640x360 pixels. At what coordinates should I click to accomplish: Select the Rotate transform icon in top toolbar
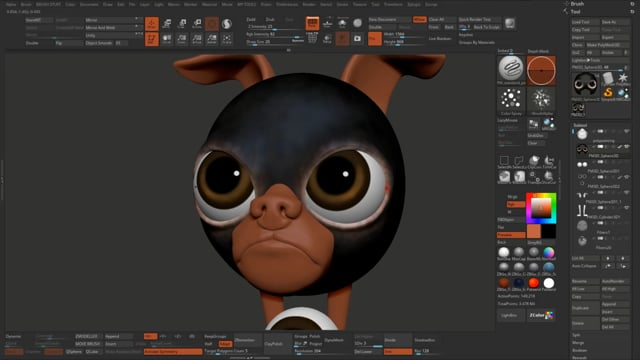197,24
